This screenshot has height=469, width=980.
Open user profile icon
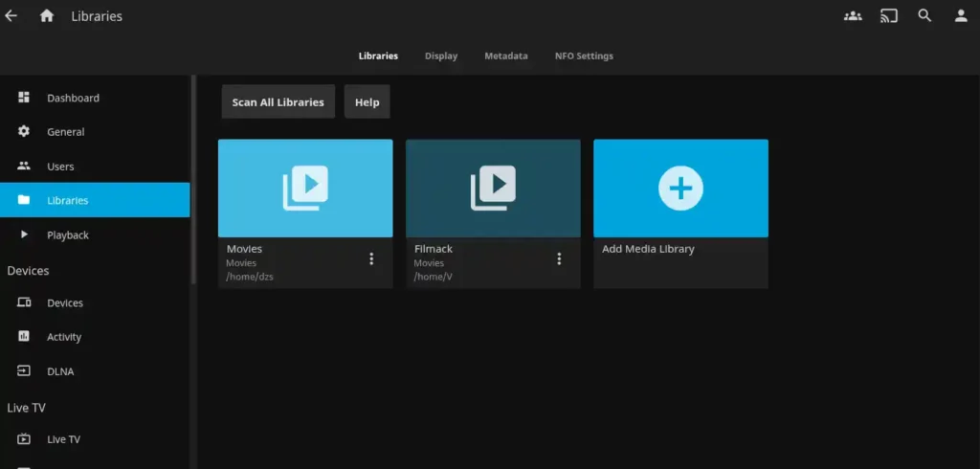(x=961, y=16)
